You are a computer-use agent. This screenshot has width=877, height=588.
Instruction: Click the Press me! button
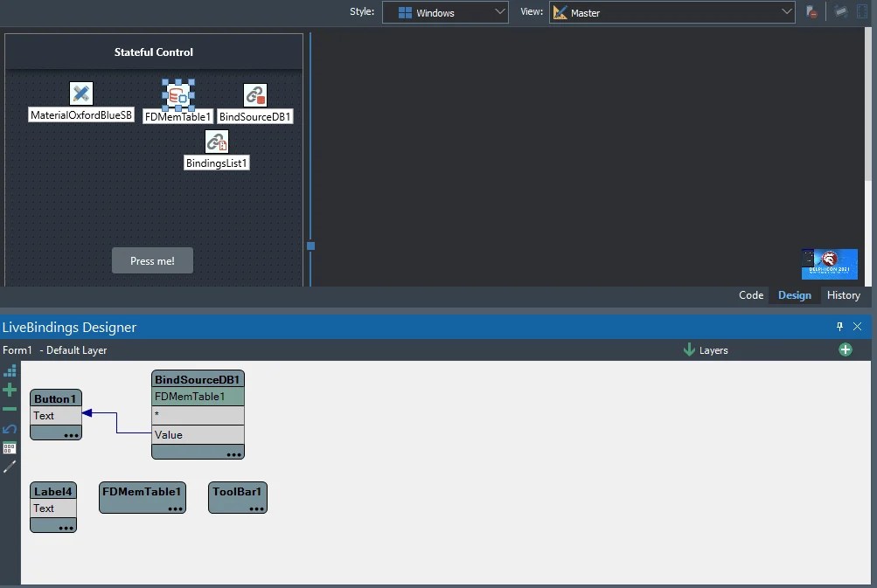[x=153, y=260]
